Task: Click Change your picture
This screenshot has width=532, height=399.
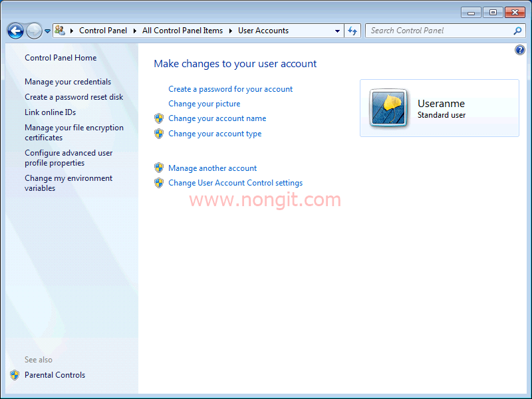Action: tap(204, 104)
